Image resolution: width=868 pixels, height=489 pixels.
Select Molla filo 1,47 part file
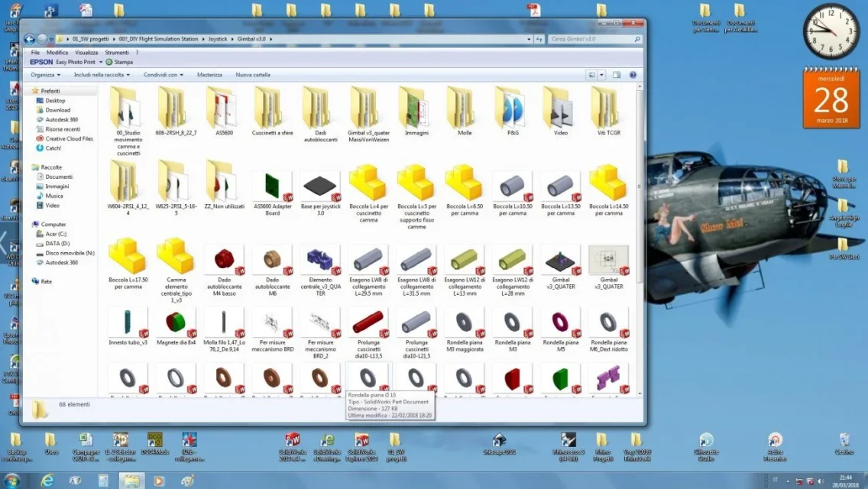click(224, 330)
